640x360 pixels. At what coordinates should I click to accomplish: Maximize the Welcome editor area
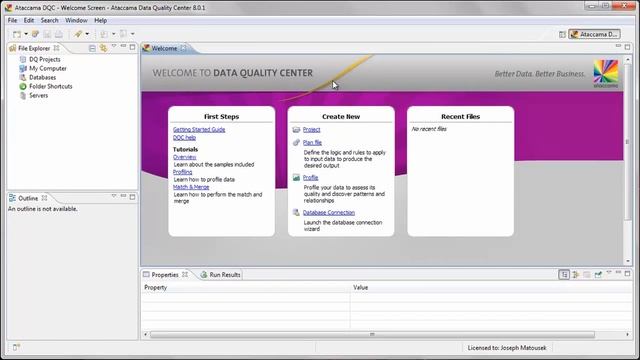point(627,47)
